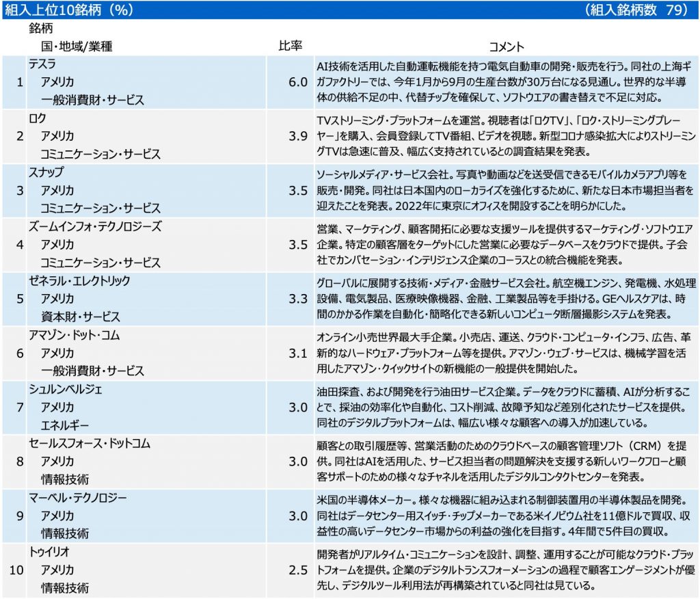The width and height of the screenshot is (700, 599).
Task: Click the ロク stock name
Action: [x=38, y=118]
